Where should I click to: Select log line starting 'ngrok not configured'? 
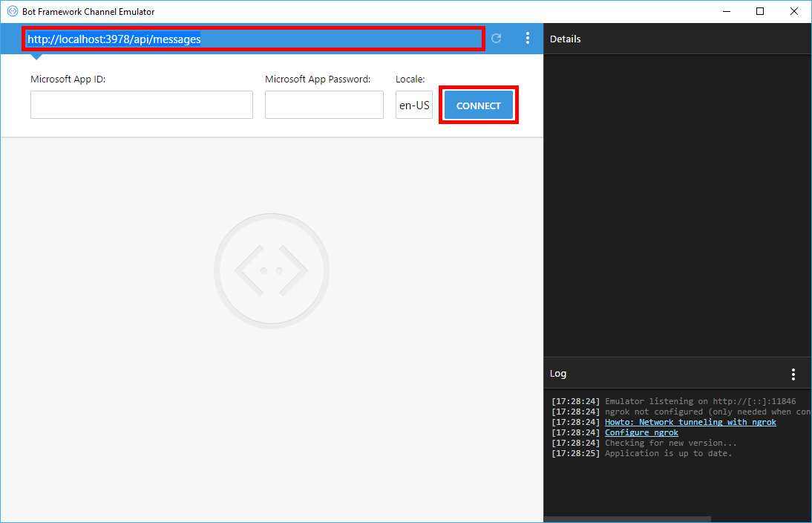[x=707, y=412]
